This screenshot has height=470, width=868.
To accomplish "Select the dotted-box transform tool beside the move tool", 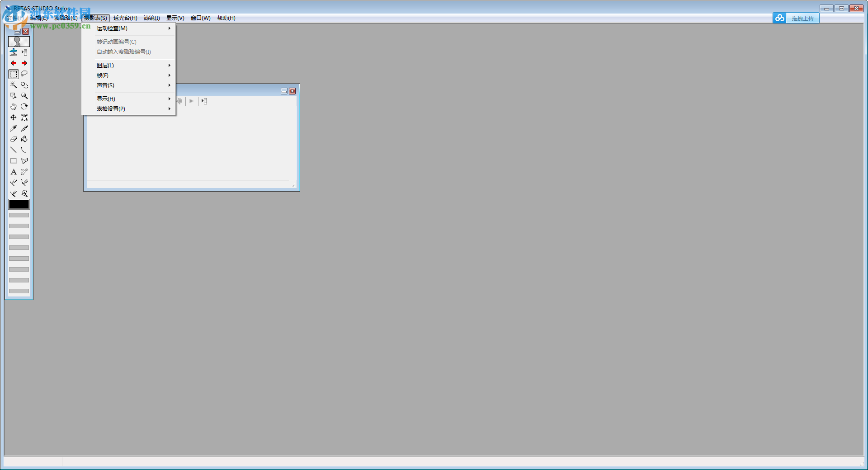I will 24,117.
